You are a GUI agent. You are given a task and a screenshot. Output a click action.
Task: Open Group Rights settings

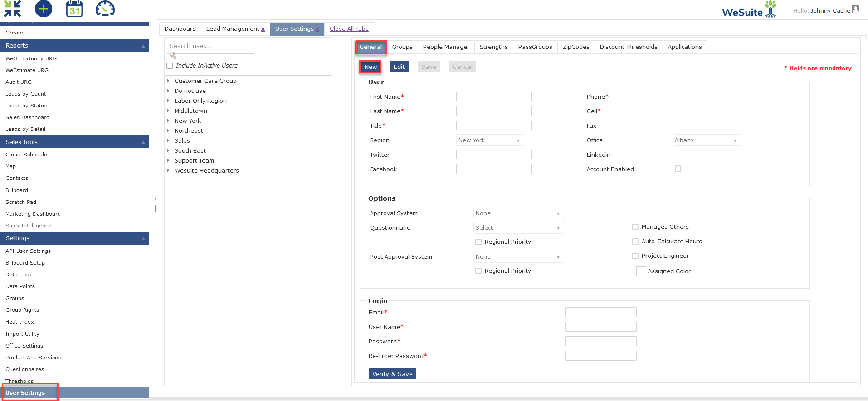click(x=22, y=310)
